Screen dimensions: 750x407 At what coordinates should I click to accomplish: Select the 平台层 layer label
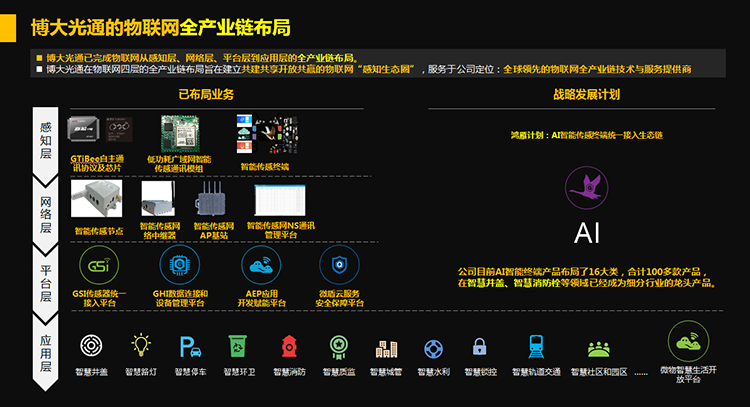45,283
